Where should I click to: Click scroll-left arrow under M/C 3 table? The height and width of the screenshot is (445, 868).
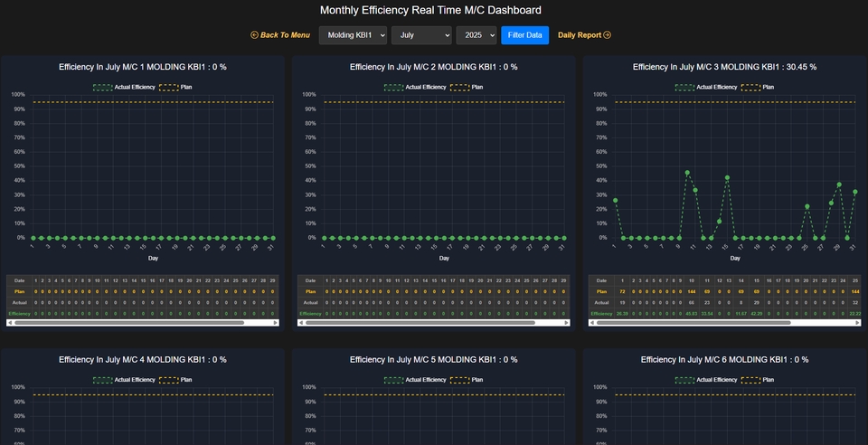click(593, 322)
